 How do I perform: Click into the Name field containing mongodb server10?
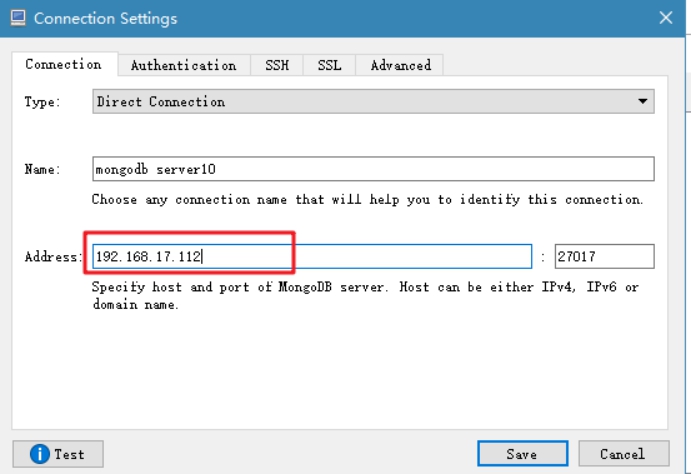(373, 169)
